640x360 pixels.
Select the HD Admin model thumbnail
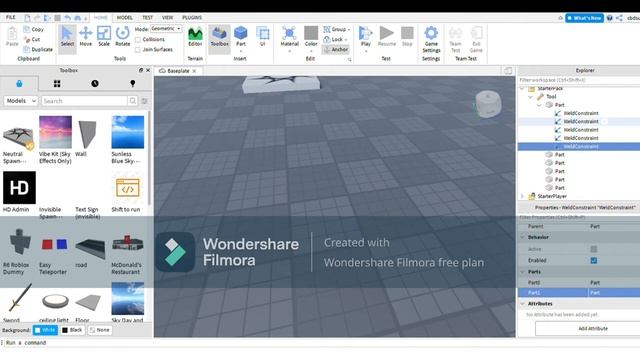(19, 188)
